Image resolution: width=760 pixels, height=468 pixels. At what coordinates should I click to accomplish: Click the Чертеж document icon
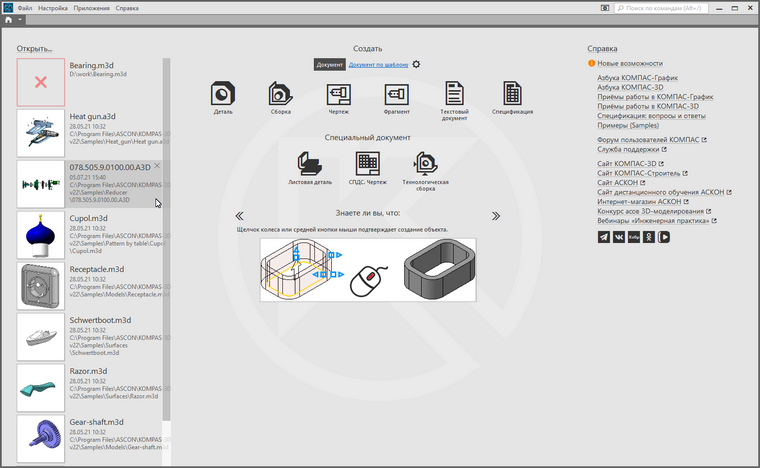pyautogui.click(x=338, y=95)
